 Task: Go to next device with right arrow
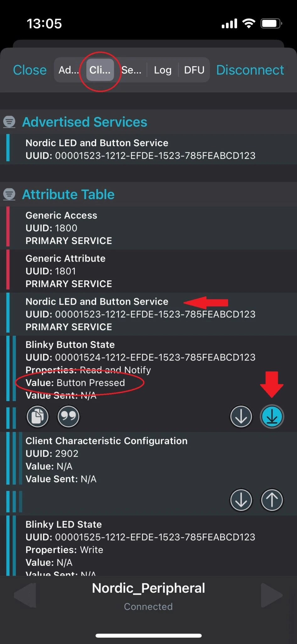point(272,595)
